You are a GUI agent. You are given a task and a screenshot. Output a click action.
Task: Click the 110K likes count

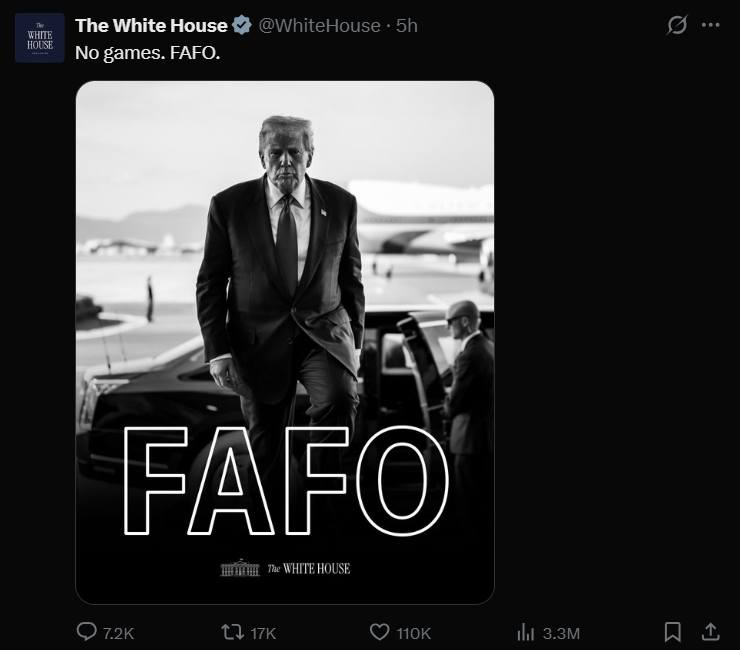(414, 633)
